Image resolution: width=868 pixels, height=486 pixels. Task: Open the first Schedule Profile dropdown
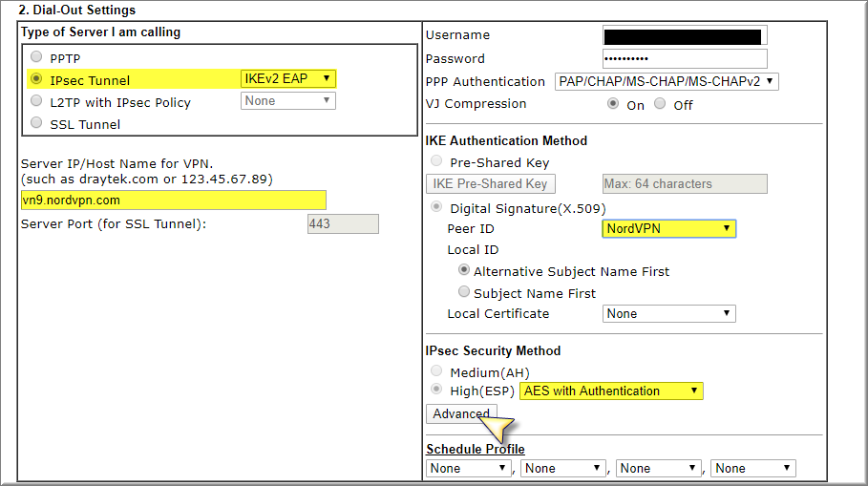[x=468, y=468]
